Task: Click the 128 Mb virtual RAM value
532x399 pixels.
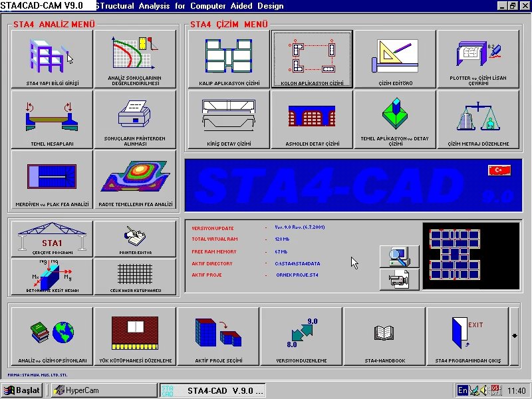Action: click(x=282, y=239)
